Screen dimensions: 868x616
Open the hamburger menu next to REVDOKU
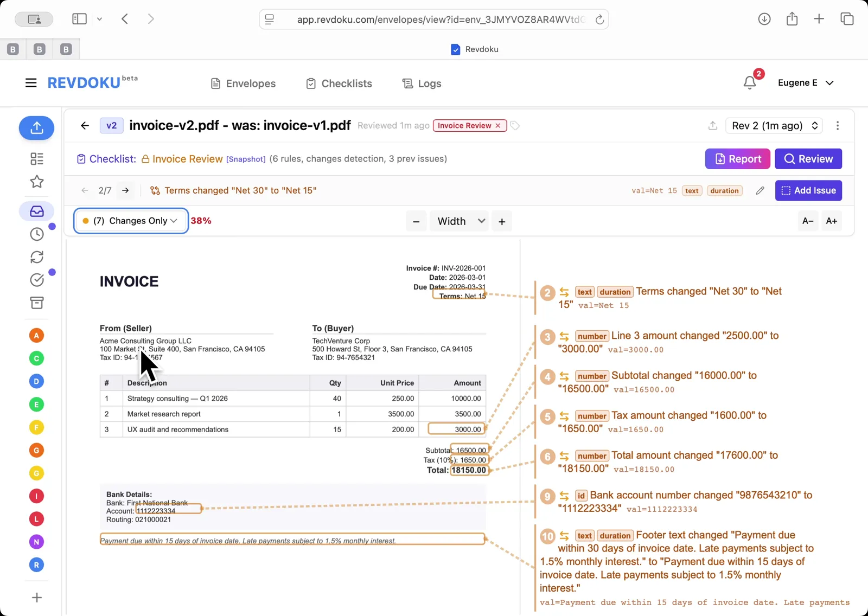pos(31,82)
